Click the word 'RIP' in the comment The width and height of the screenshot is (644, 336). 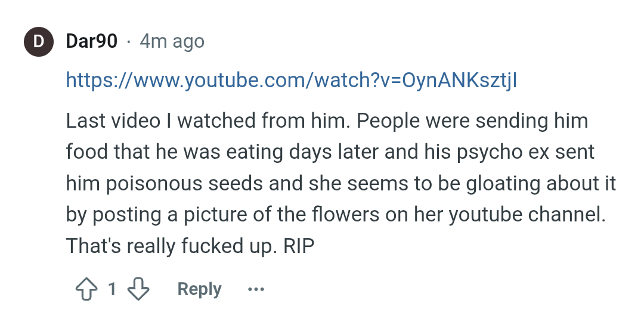click(x=299, y=246)
